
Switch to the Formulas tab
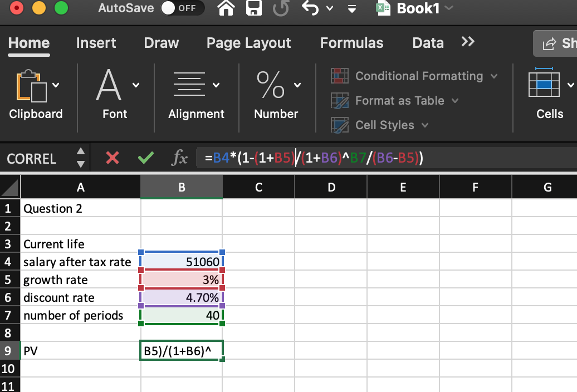point(351,43)
